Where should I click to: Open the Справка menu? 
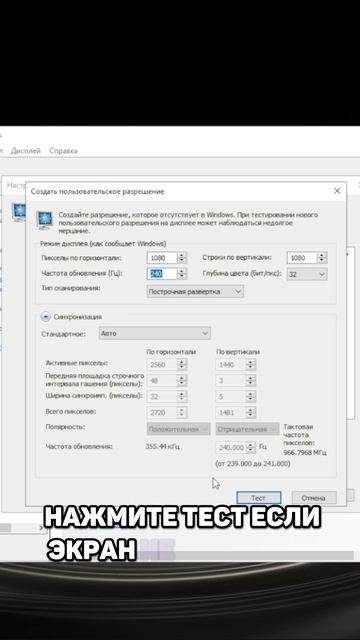(x=63, y=151)
